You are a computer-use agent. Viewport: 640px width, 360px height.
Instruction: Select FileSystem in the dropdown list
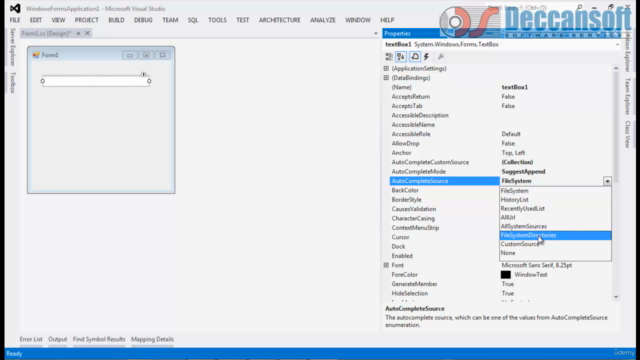556,191
